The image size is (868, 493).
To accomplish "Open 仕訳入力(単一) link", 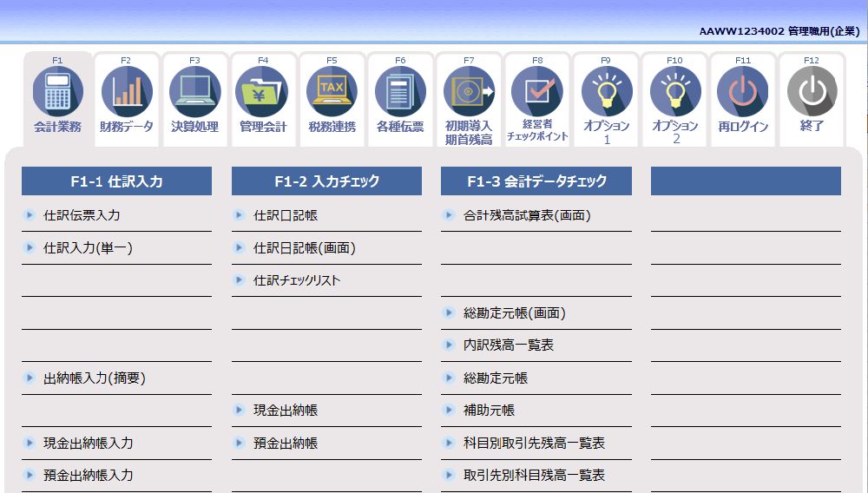I will (88, 248).
